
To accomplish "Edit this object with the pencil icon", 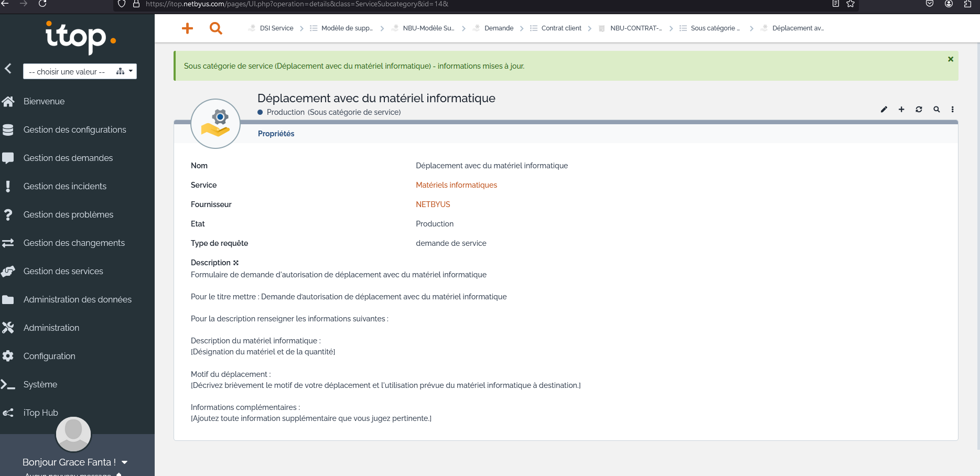I will pyautogui.click(x=884, y=110).
